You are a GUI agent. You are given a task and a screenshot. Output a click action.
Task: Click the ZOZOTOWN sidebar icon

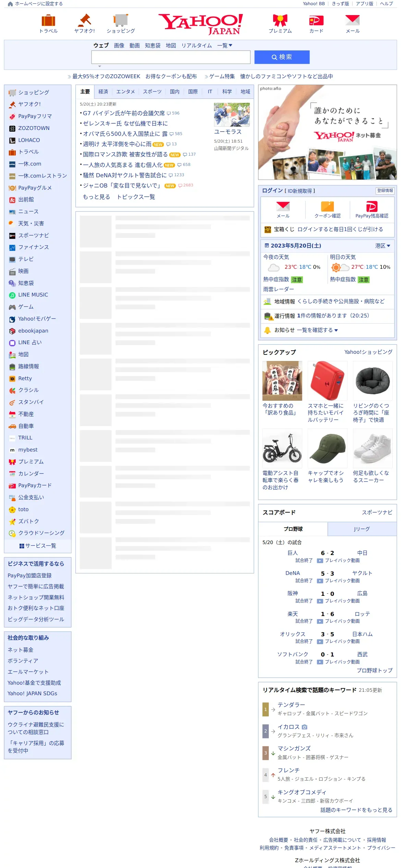(x=12, y=129)
